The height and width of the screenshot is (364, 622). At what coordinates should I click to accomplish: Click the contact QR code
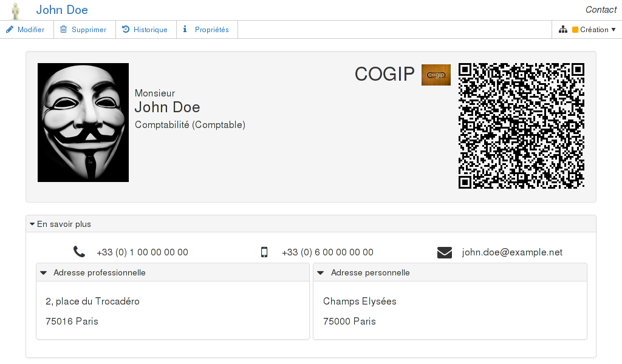(x=521, y=126)
